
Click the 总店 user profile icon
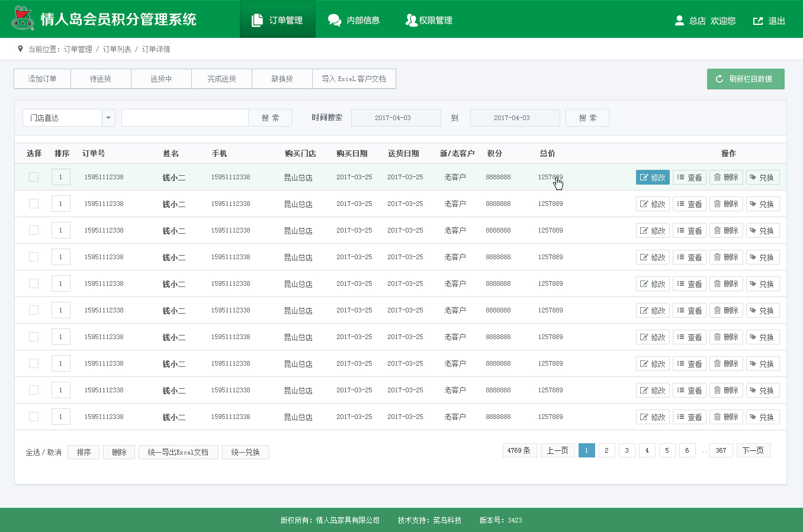pos(680,21)
